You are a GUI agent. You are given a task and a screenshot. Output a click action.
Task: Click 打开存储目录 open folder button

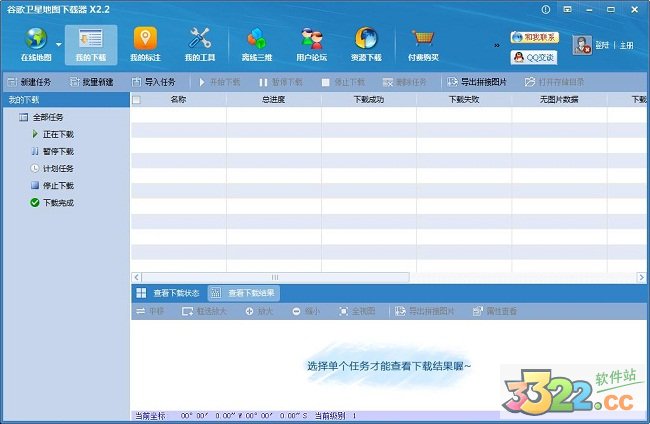[x=554, y=82]
